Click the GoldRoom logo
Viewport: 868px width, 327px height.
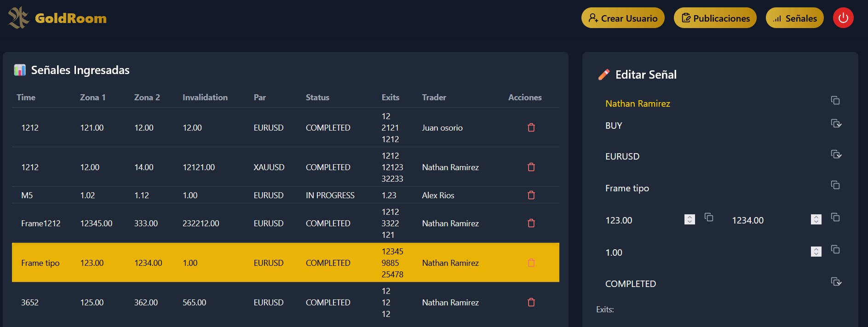57,18
